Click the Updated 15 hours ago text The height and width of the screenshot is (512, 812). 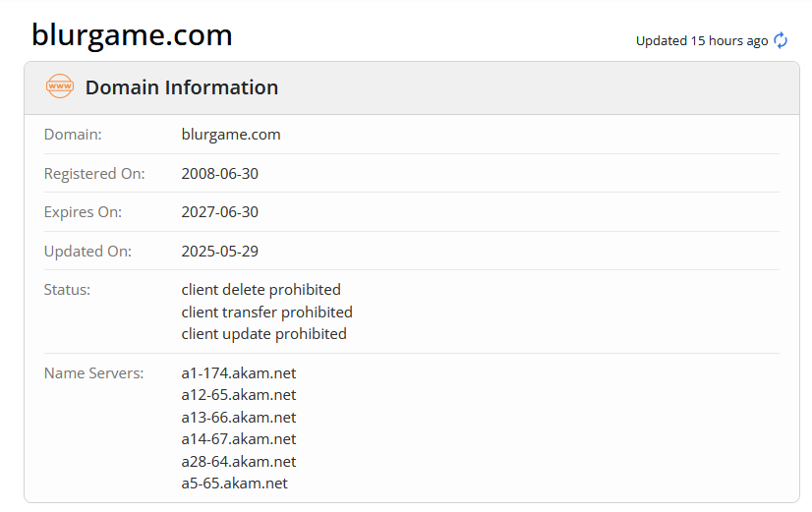pos(701,40)
